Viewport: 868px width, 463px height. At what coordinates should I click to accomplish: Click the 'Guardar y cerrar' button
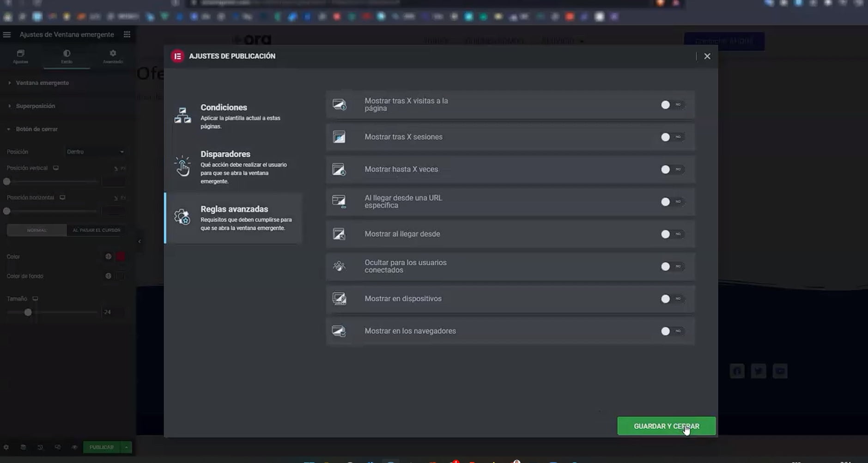click(x=666, y=426)
